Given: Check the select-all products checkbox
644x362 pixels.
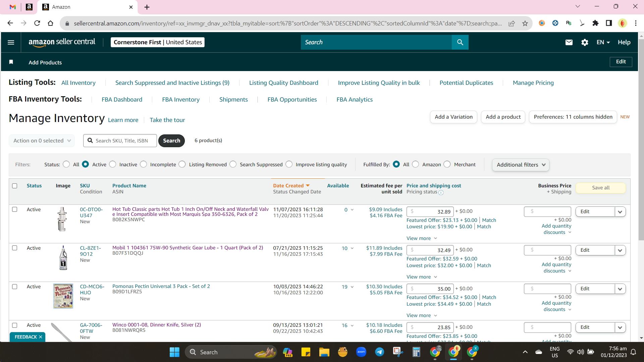Looking at the screenshot, I should (15, 186).
